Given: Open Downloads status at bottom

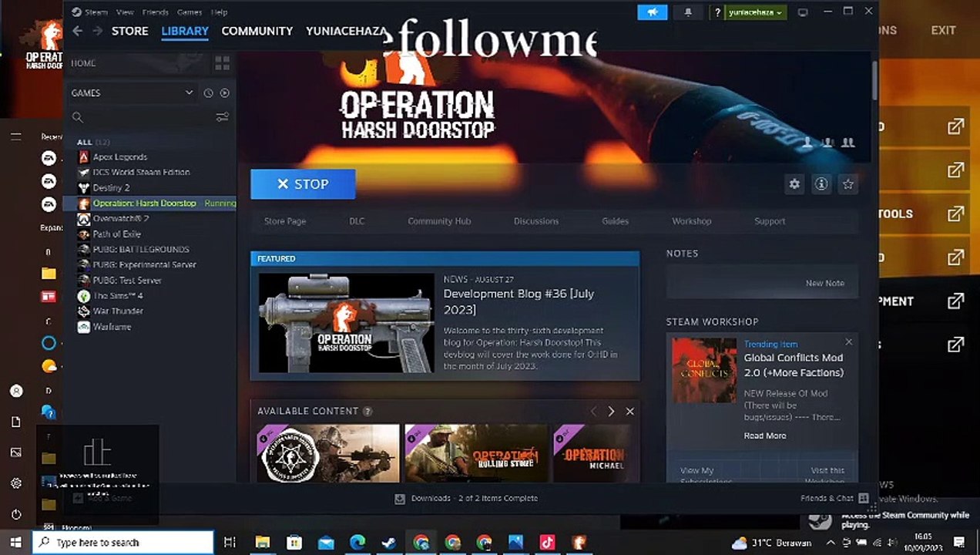Looking at the screenshot, I should pos(466,499).
